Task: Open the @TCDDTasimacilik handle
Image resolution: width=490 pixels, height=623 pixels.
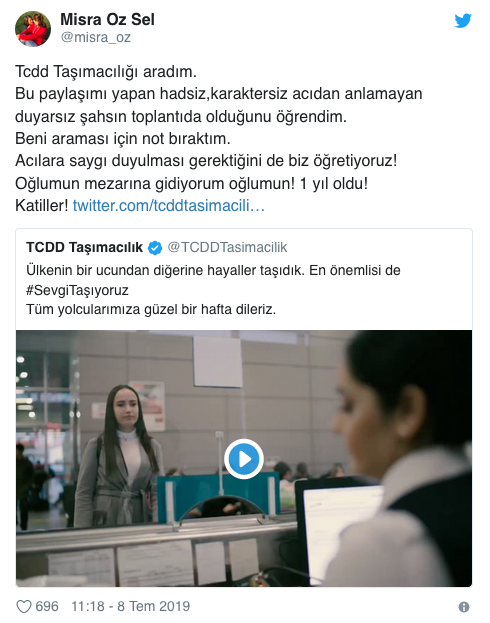Action: click(x=227, y=247)
